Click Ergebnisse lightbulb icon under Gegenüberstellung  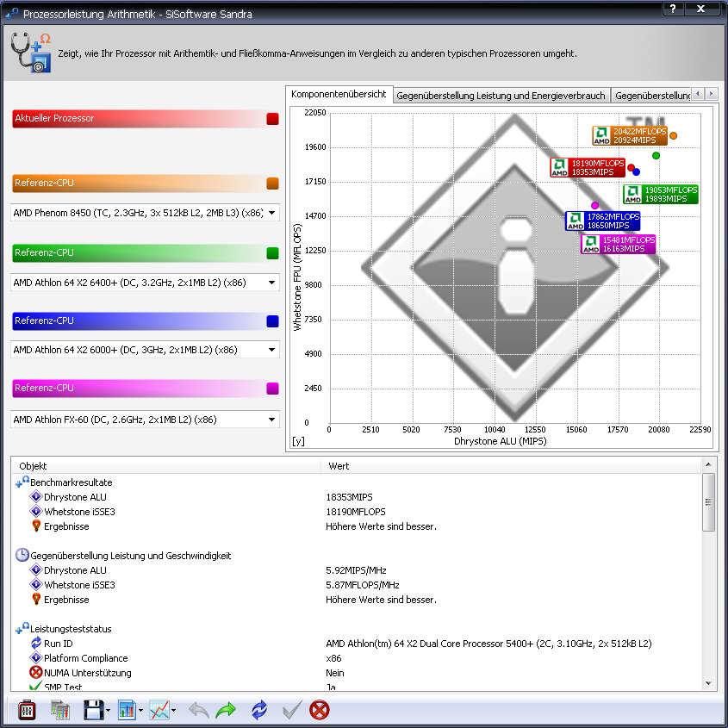click(x=36, y=600)
